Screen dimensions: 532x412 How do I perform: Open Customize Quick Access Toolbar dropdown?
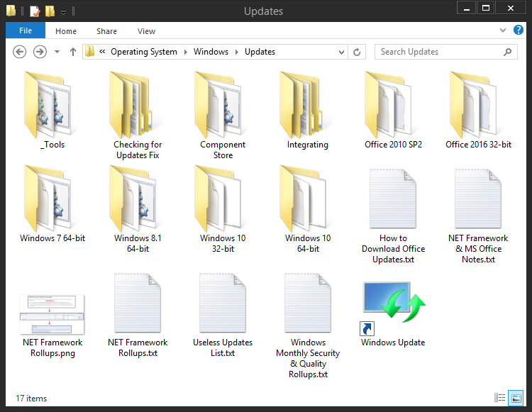point(63,13)
